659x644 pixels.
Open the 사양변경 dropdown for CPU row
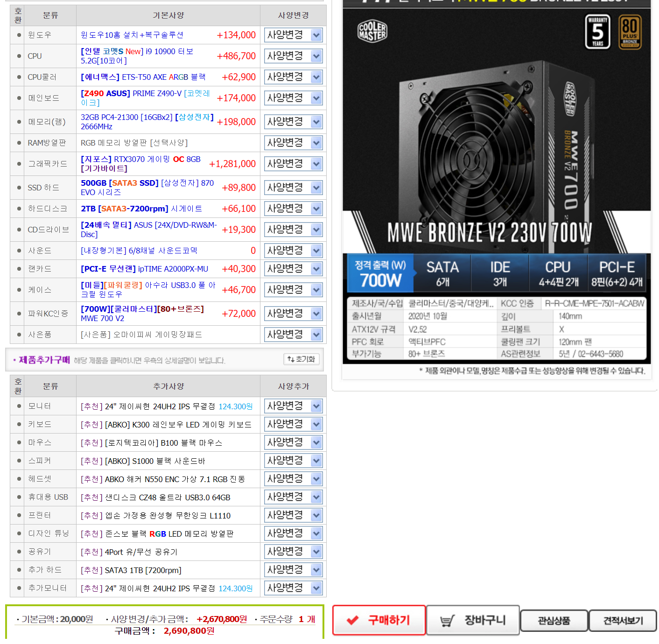click(x=294, y=56)
